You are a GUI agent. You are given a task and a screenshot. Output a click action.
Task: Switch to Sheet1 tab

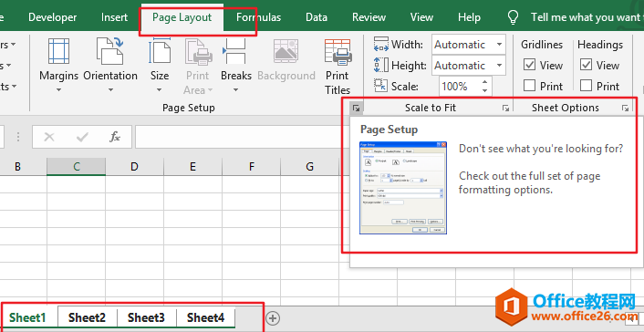coord(27,317)
